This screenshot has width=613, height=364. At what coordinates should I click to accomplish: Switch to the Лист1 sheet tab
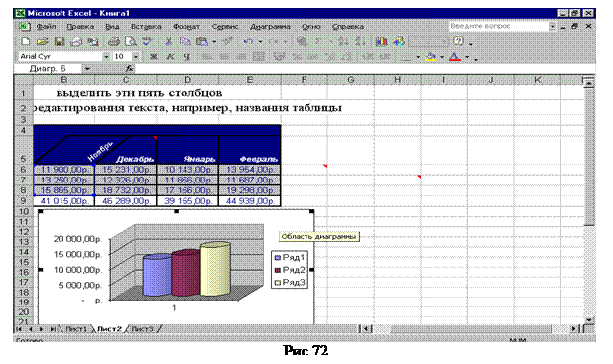(75, 329)
